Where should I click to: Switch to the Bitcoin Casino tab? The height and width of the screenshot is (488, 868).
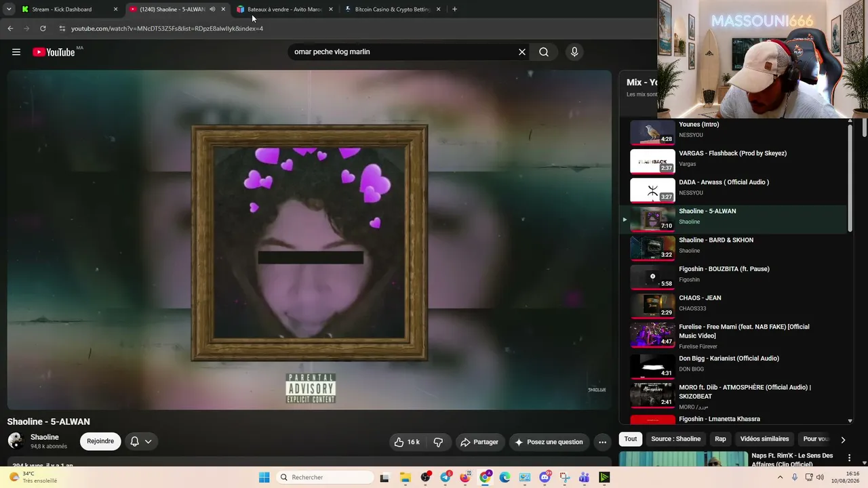pos(393,9)
